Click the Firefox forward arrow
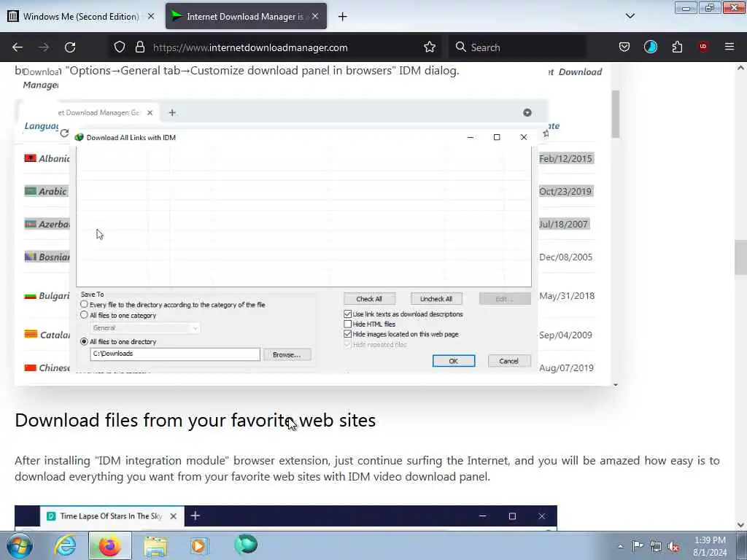This screenshot has height=560, width=747. tap(44, 47)
